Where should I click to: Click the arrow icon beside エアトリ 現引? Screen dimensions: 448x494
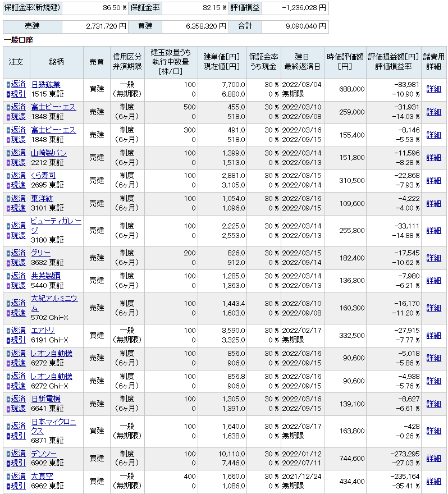8,340
